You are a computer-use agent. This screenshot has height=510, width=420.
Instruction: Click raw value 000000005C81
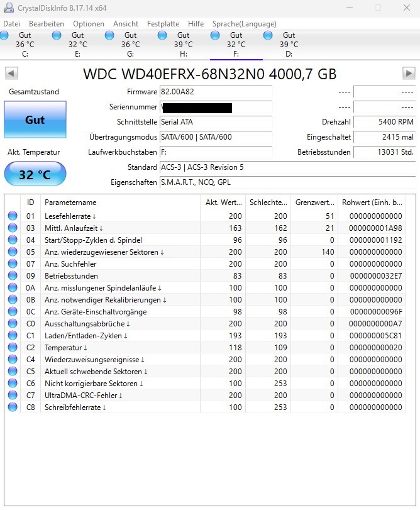click(375, 336)
